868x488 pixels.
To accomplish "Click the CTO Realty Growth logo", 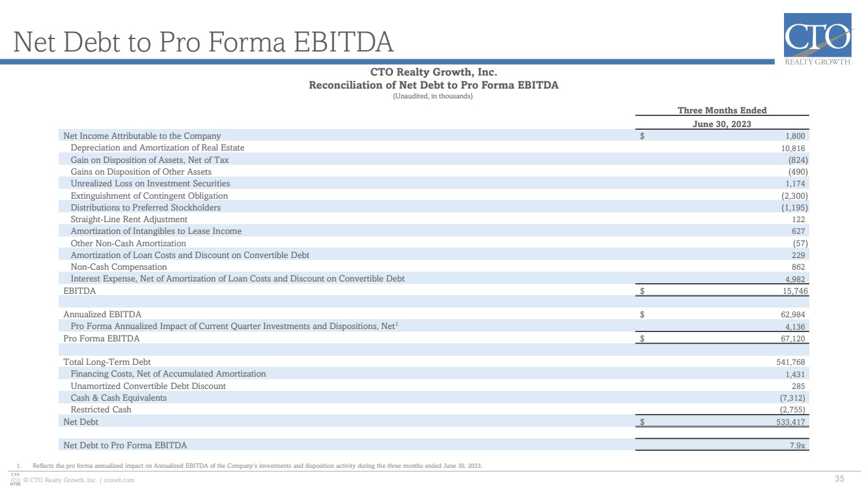I will click(x=818, y=40).
